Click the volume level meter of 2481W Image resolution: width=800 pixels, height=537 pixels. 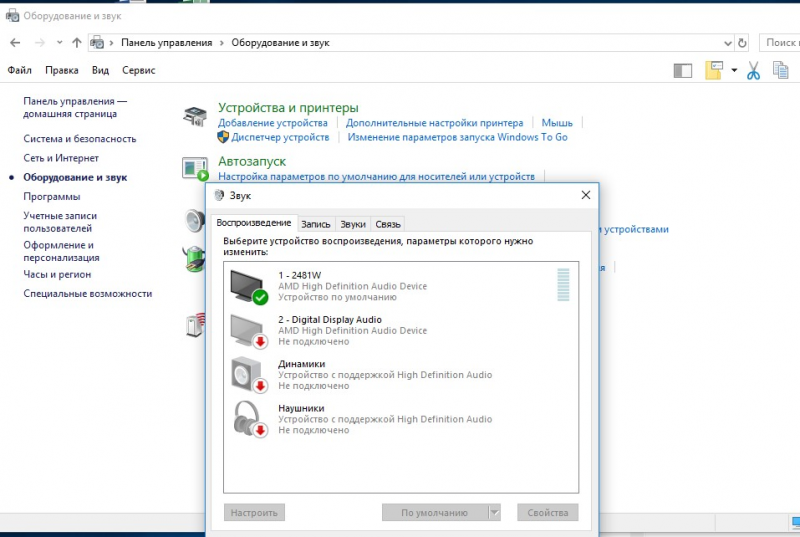563,285
